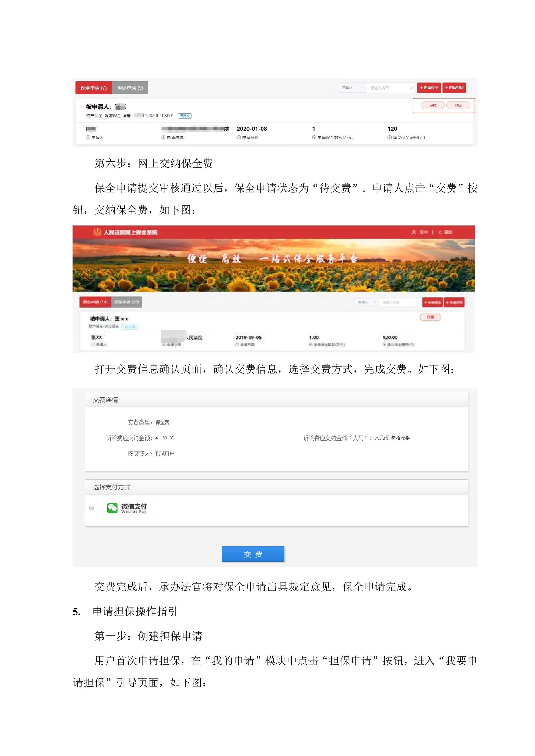Select the 微信支付 radio button
The image size is (535, 756).
pos(92,508)
